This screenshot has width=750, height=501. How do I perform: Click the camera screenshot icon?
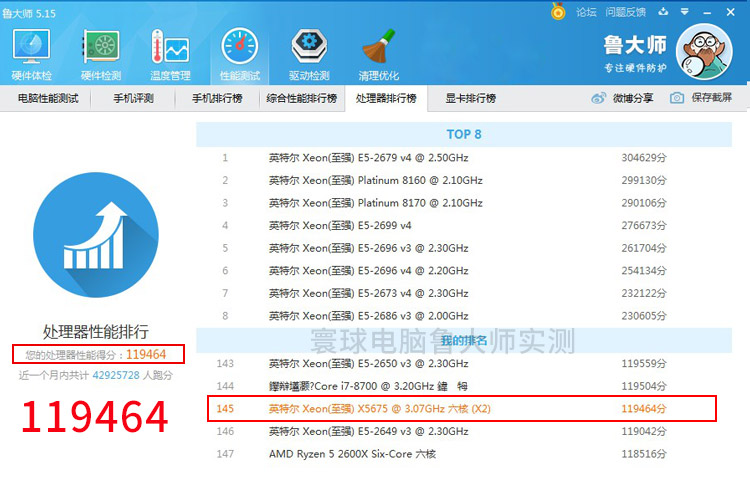pyautogui.click(x=676, y=98)
